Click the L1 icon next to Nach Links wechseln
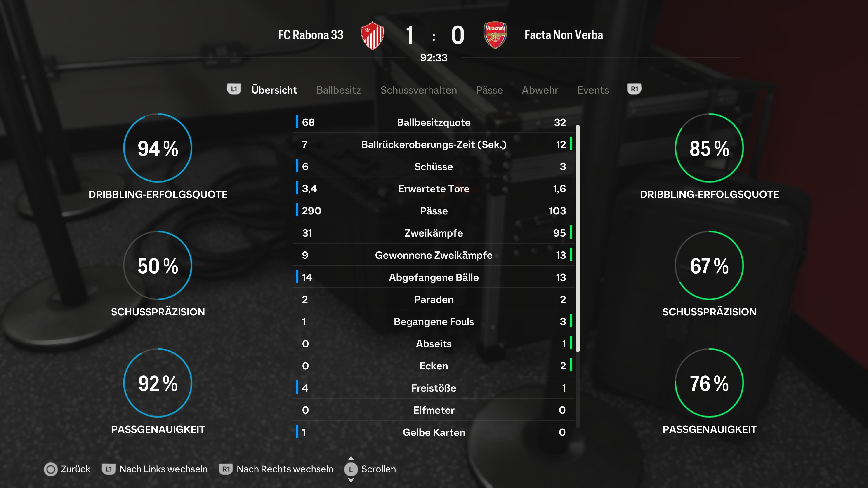868x488 pixels. 108,469
